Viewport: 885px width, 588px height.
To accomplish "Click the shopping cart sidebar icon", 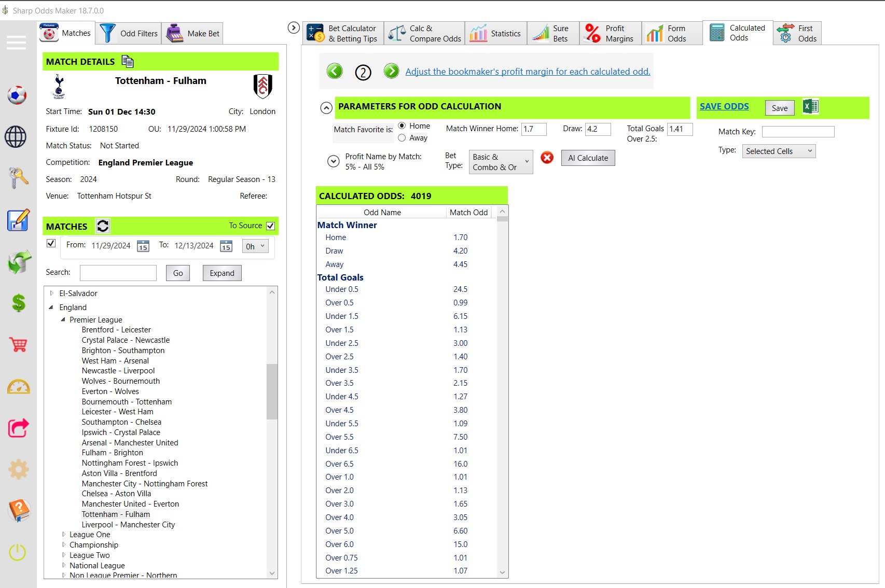I will 18,344.
